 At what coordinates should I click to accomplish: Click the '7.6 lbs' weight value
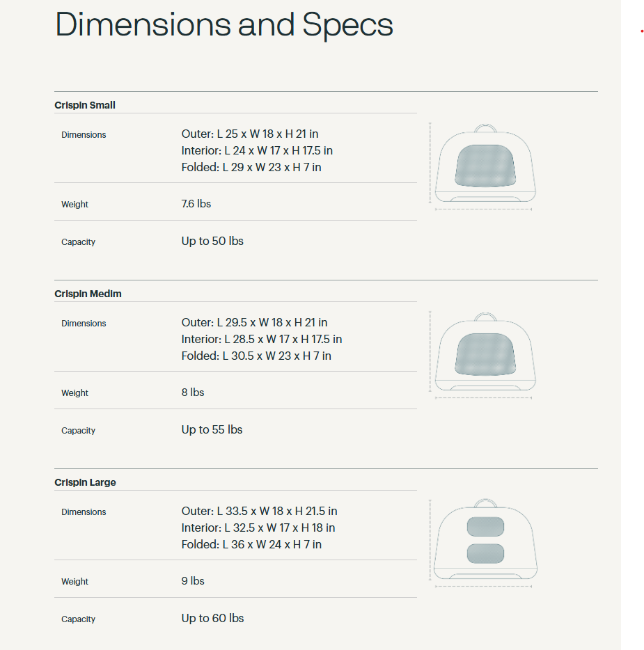click(x=196, y=204)
